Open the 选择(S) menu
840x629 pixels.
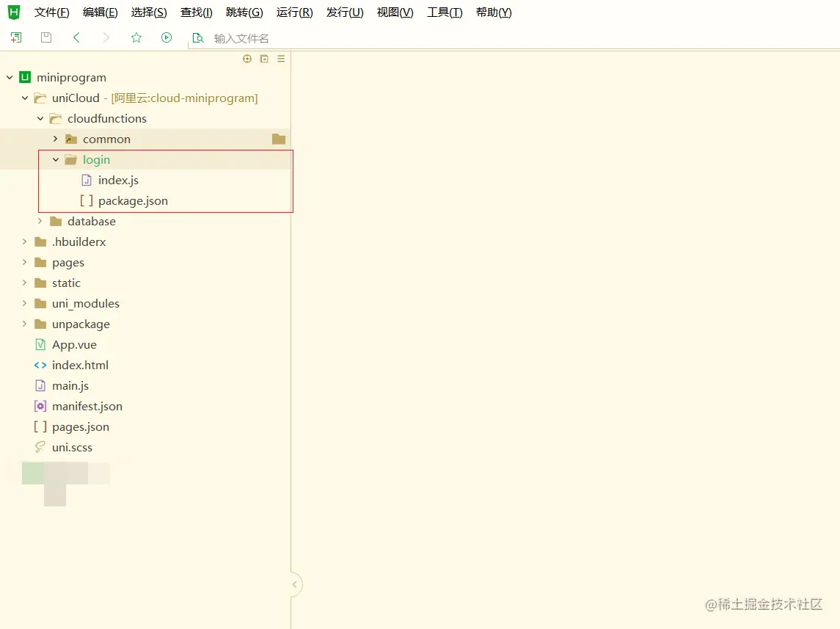coord(149,12)
